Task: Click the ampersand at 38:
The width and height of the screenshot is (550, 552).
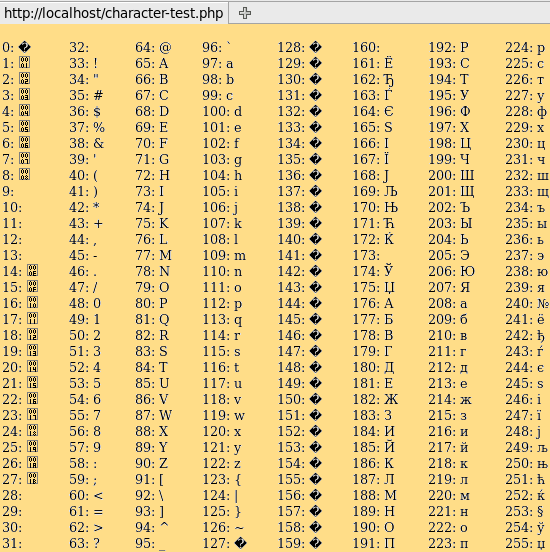Action: coord(99,143)
